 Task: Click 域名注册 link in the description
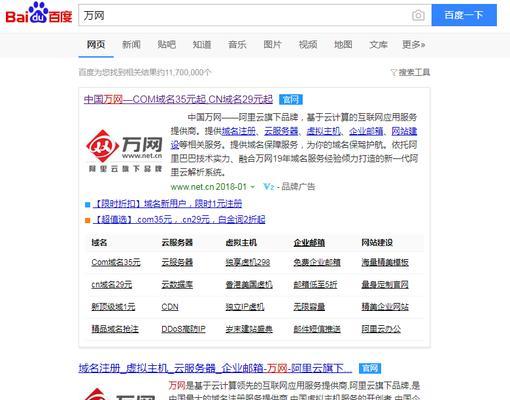(x=239, y=131)
